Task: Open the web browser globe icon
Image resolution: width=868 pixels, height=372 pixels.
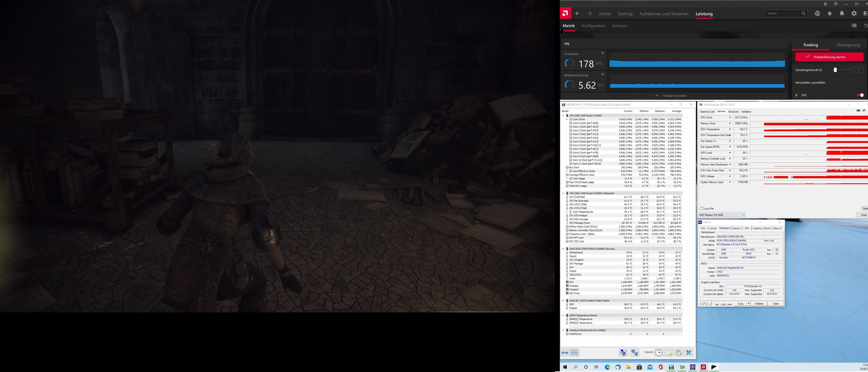Action: click(818, 13)
